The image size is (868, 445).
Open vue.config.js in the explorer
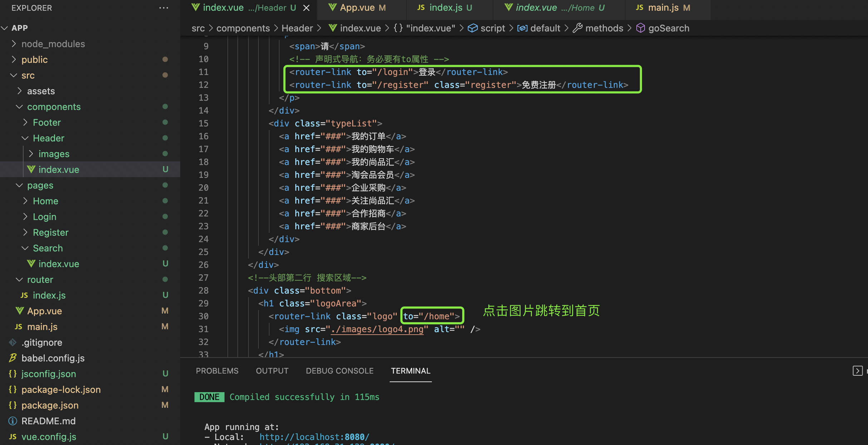(49, 437)
